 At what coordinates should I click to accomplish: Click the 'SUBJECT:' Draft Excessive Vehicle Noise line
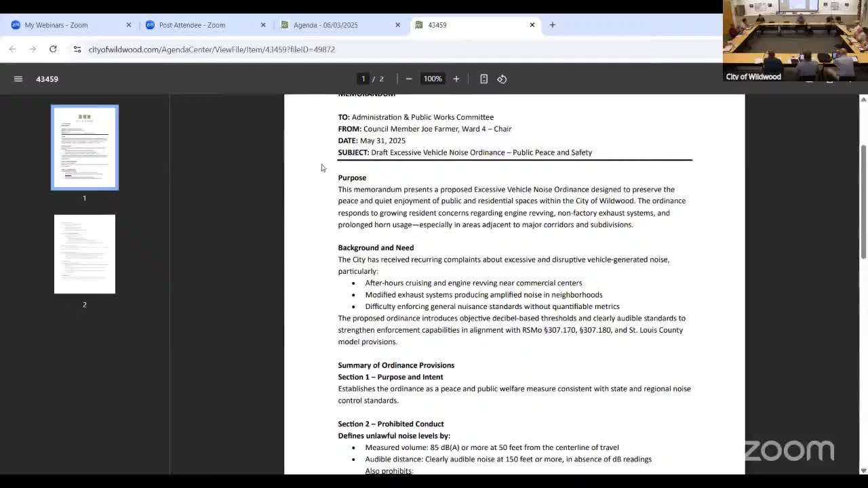465,152
